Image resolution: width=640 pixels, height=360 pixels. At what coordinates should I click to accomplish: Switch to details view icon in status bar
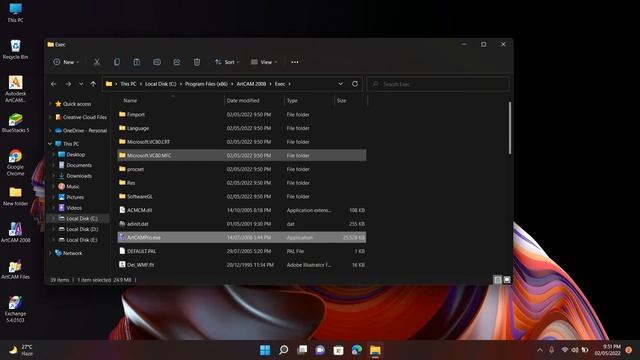[x=497, y=280]
